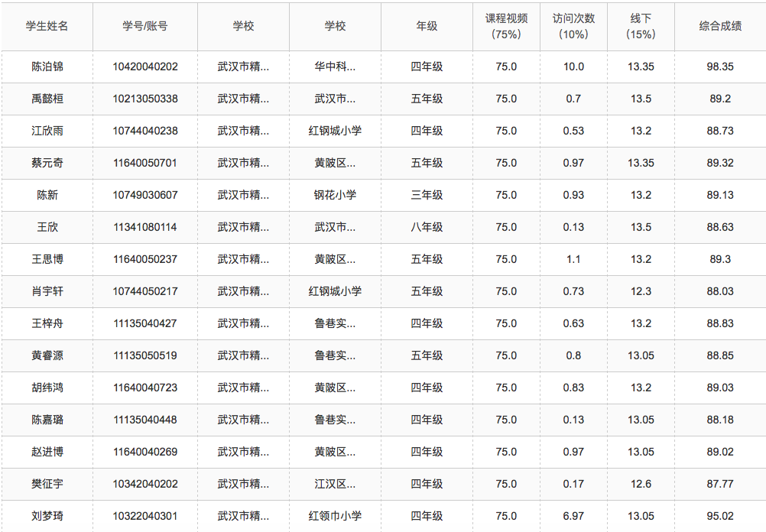
Task: Select the 八年级 grade cell
Action: point(427,227)
